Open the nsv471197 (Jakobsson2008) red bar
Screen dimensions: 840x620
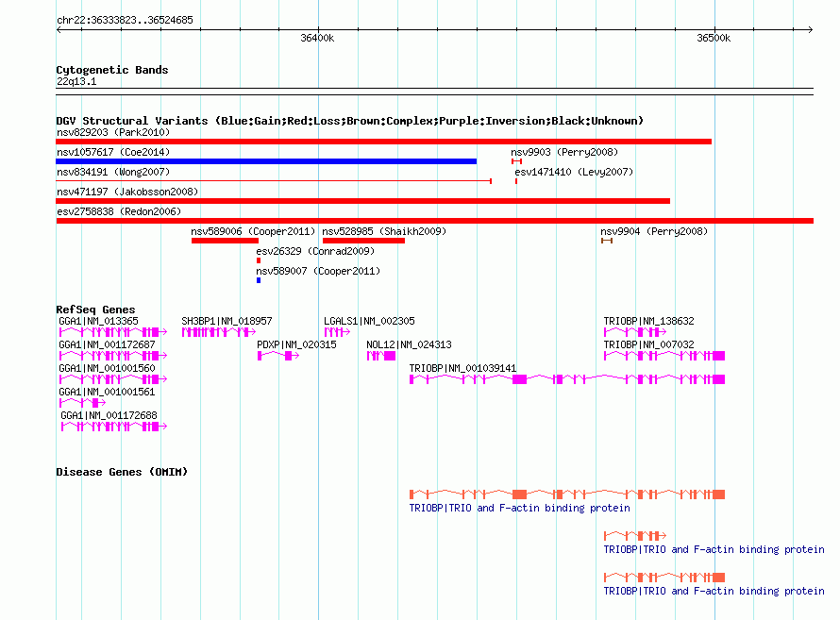click(x=362, y=201)
